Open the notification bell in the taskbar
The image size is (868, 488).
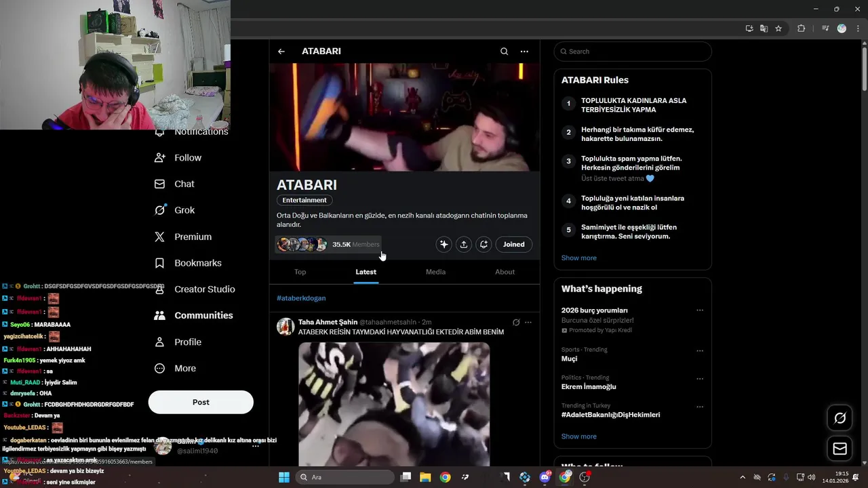point(856,477)
